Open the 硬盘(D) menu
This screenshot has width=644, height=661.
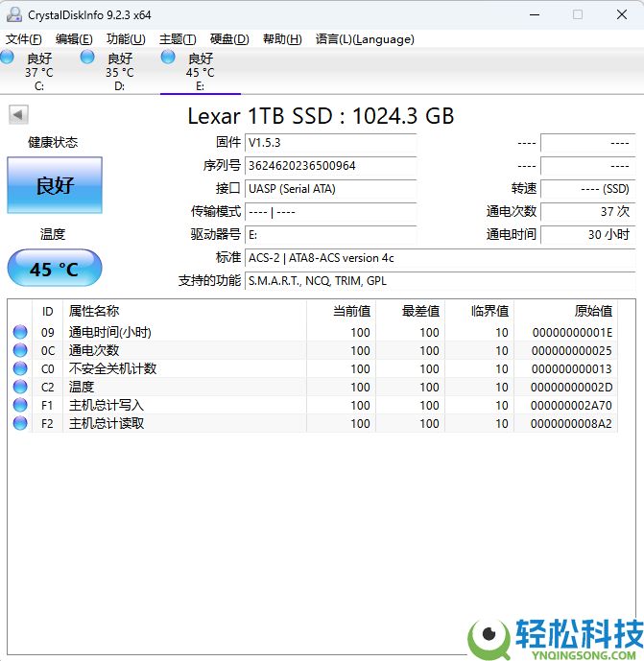pos(229,39)
